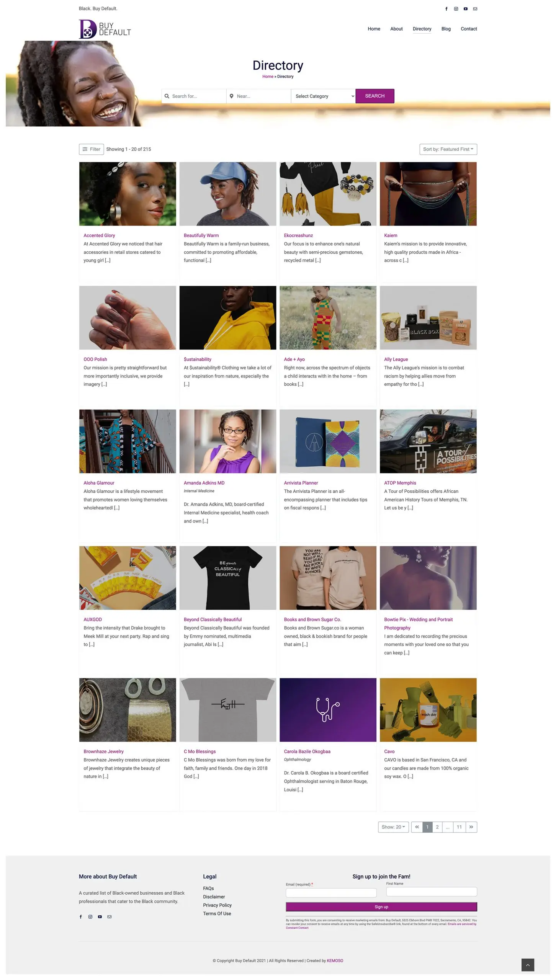Screen dimensions: 556x980
Task: Open the Instagram icon in the top header
Action: point(456,9)
